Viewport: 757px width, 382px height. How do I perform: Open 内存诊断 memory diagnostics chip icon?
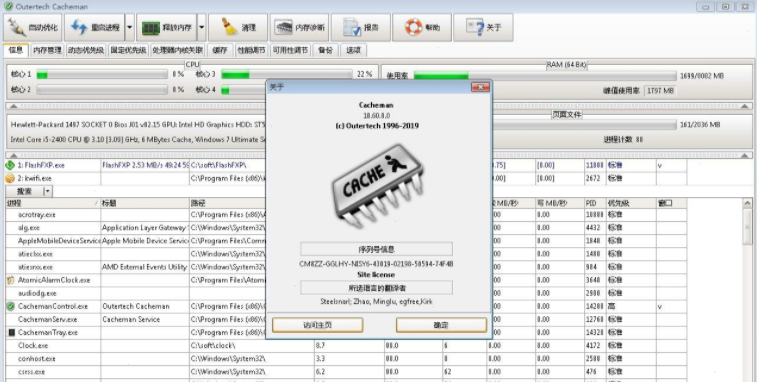pos(283,28)
